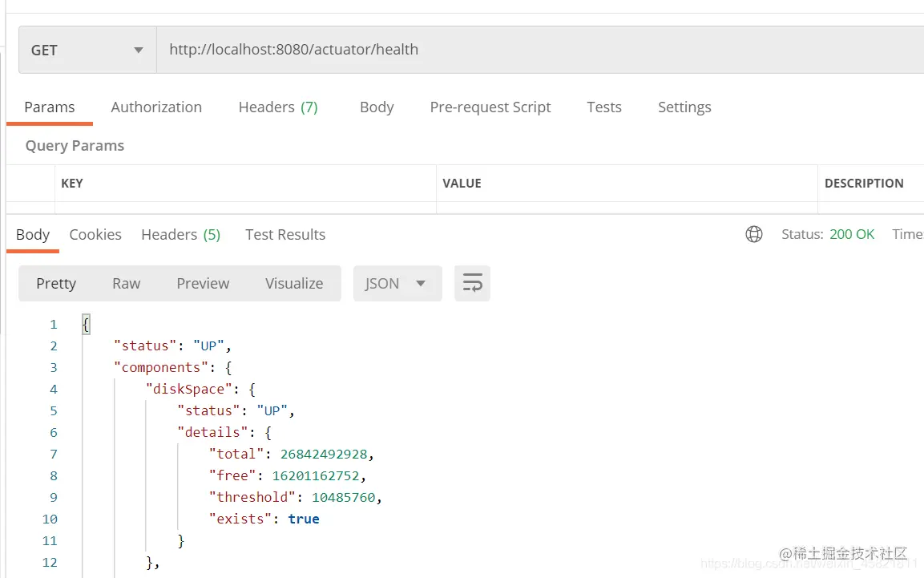Open the request Headers (7) tab
Viewport: 924px width, 578px height.
coord(278,107)
